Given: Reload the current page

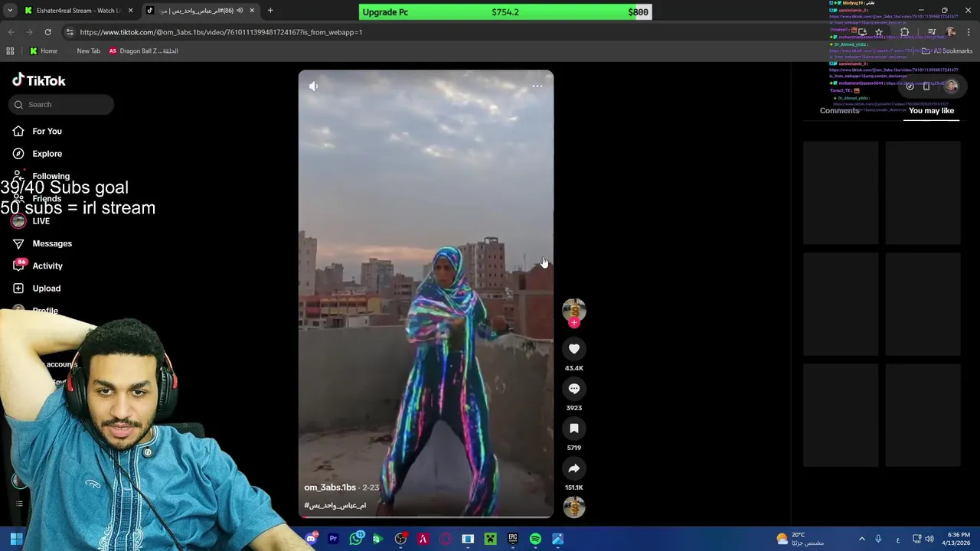Looking at the screenshot, I should click(47, 32).
